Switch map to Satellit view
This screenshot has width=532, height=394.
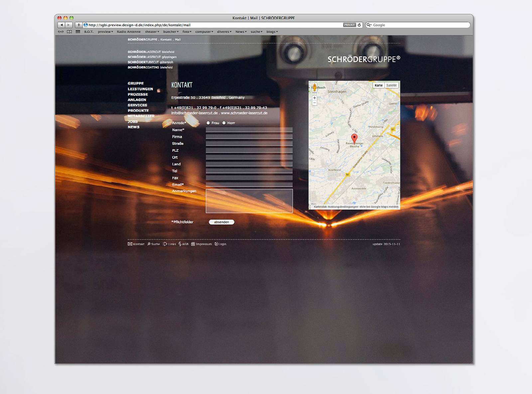pyautogui.click(x=391, y=85)
